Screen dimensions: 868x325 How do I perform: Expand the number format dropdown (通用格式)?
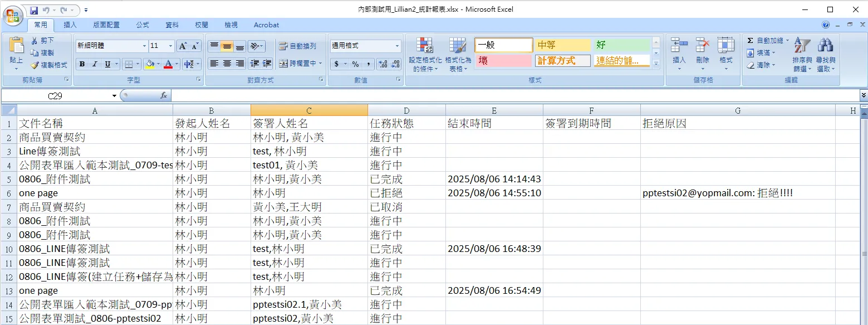pyautogui.click(x=398, y=46)
